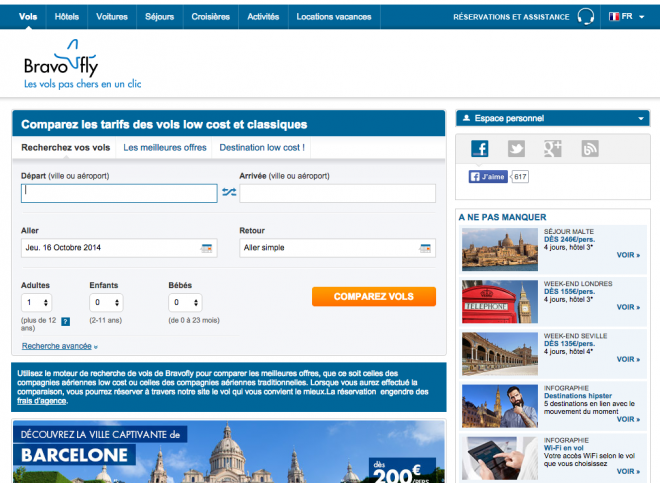Open the Bébés passenger count selector
660x483 pixels.
185,302
